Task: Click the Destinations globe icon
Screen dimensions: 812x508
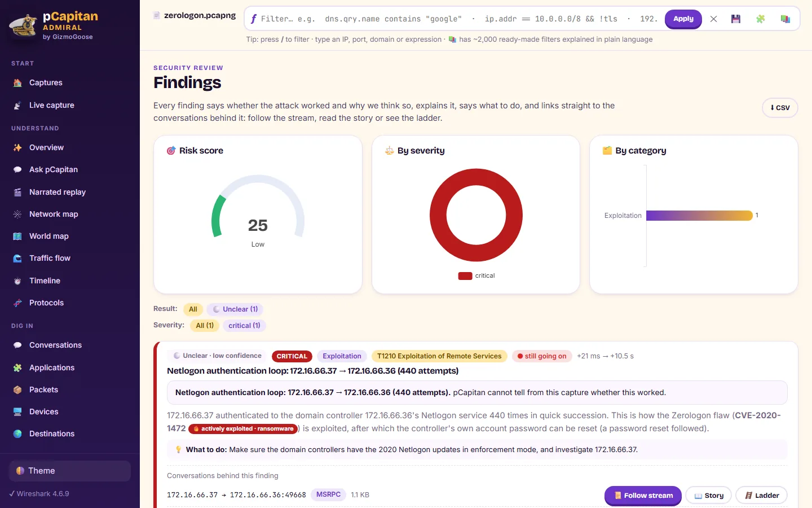Action: [17, 433]
